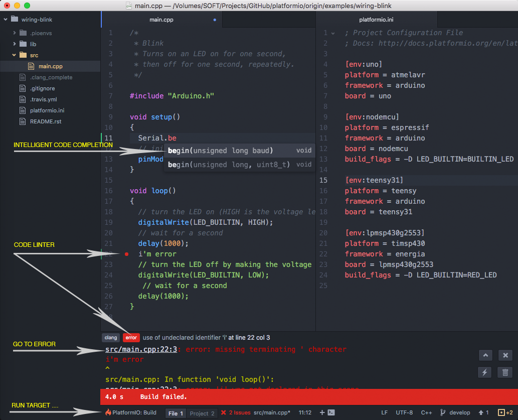Viewport: 518px width, 420px height.
Task: Click .gitignore file icon in tree
Action: point(23,88)
